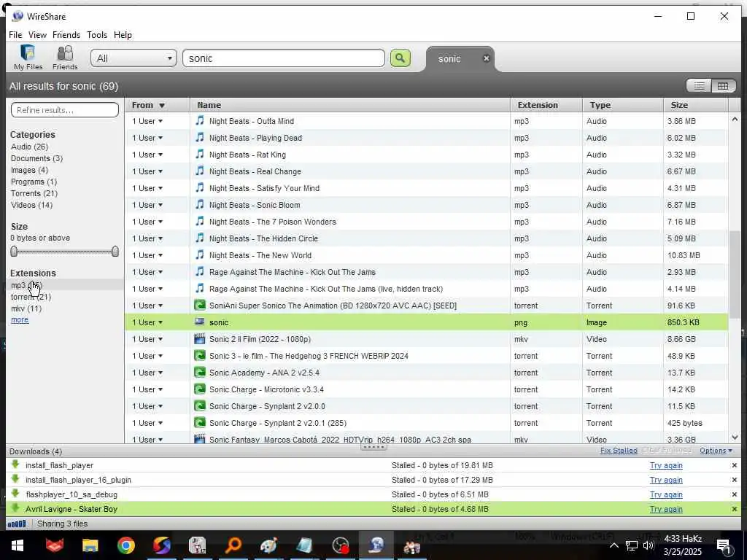Click the torrent icon for Sonic Academy ANA 2
This screenshot has width=747, height=560.
(200, 373)
